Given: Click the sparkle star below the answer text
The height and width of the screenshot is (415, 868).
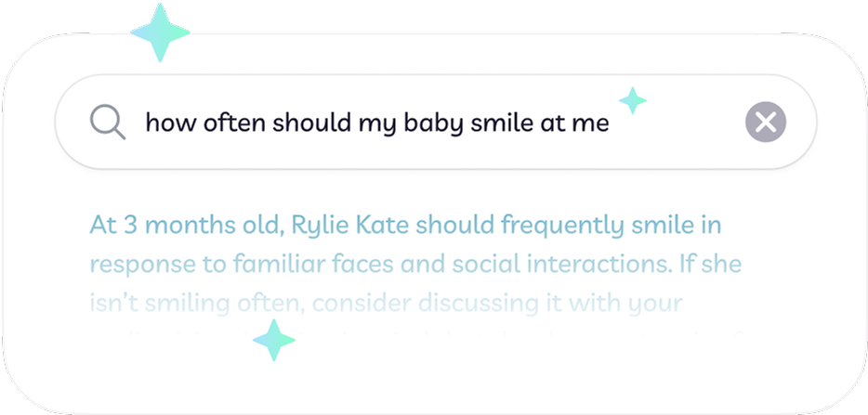Looking at the screenshot, I should coord(274,341).
